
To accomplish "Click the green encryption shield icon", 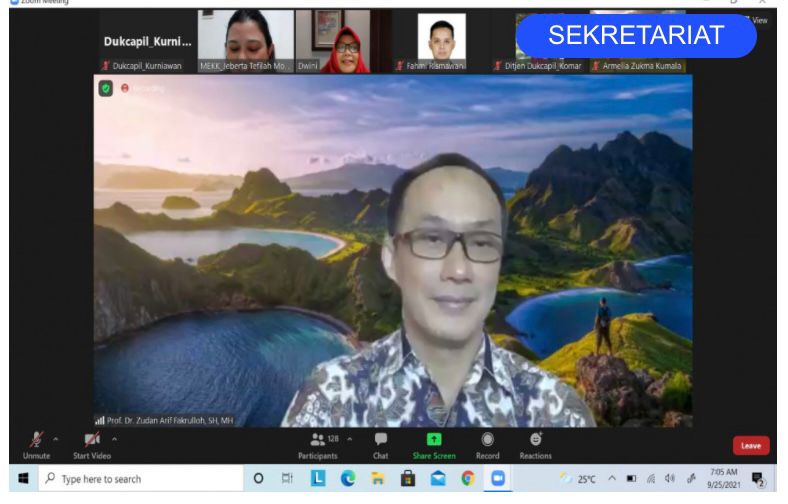I will 105,88.
